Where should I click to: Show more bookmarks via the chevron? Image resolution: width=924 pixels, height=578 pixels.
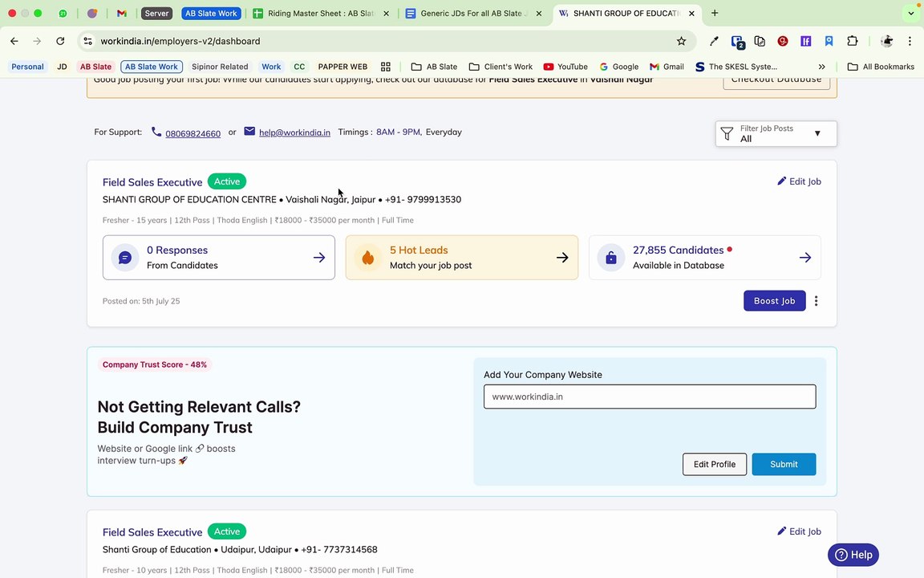point(821,67)
